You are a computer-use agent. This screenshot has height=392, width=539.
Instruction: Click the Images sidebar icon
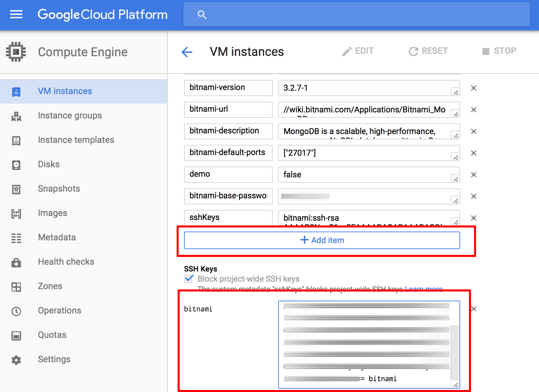[x=16, y=214]
